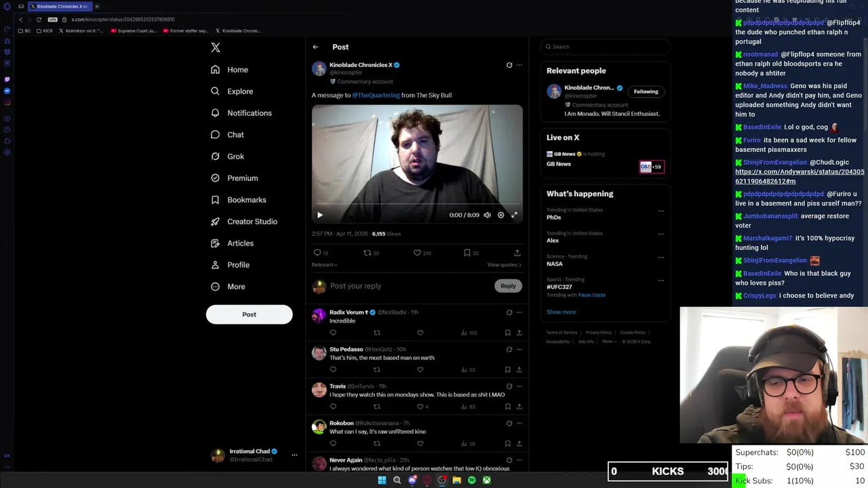
Task: Open Notifications in X sidebar
Action: click(241, 113)
